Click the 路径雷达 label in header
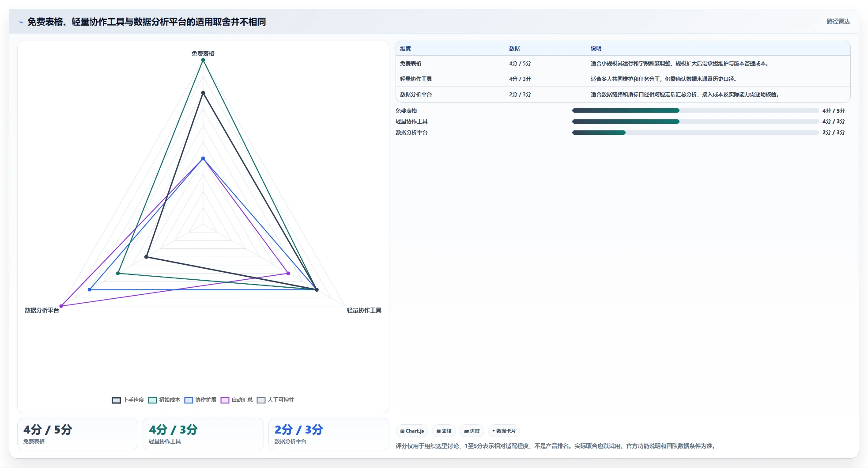 point(838,21)
